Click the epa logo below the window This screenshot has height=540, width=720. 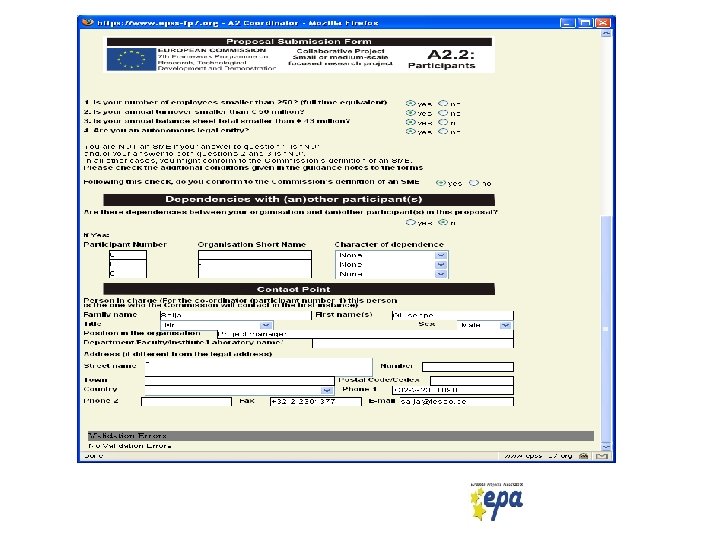click(497, 501)
